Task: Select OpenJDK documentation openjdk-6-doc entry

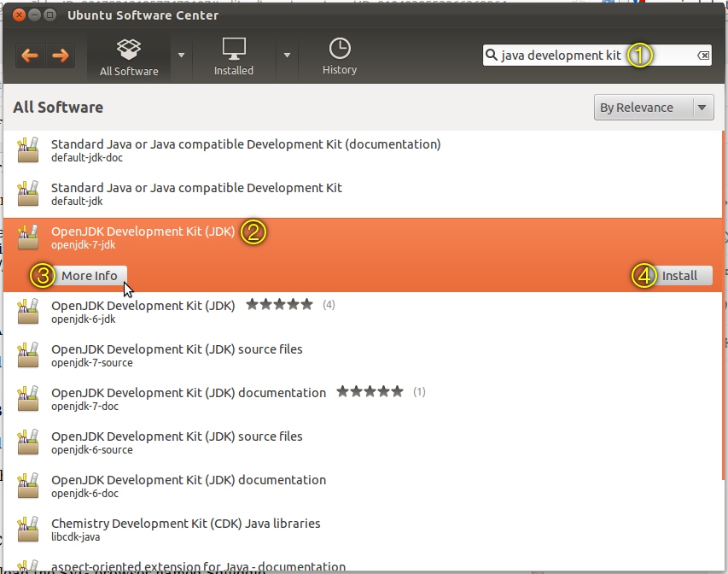Action: click(x=363, y=486)
